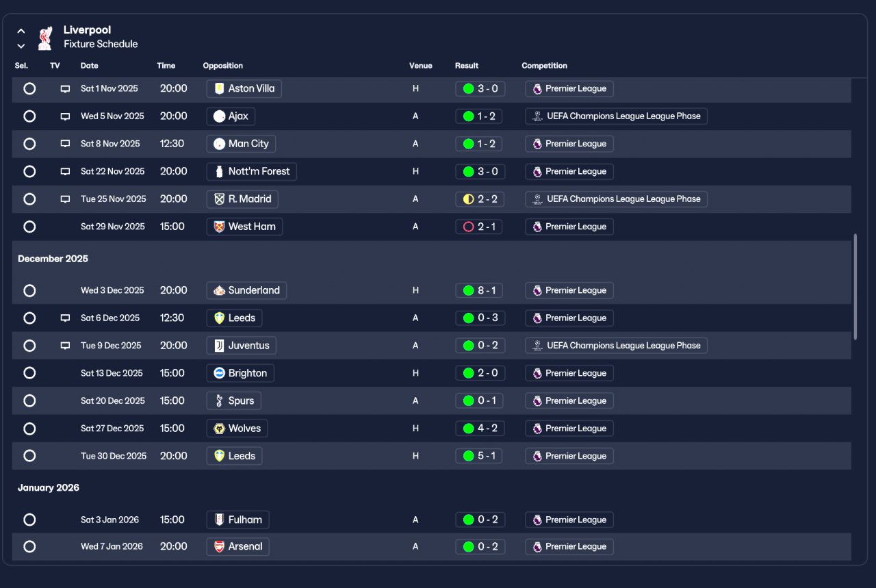
Task: Sort by the Time column header
Action: tap(166, 66)
